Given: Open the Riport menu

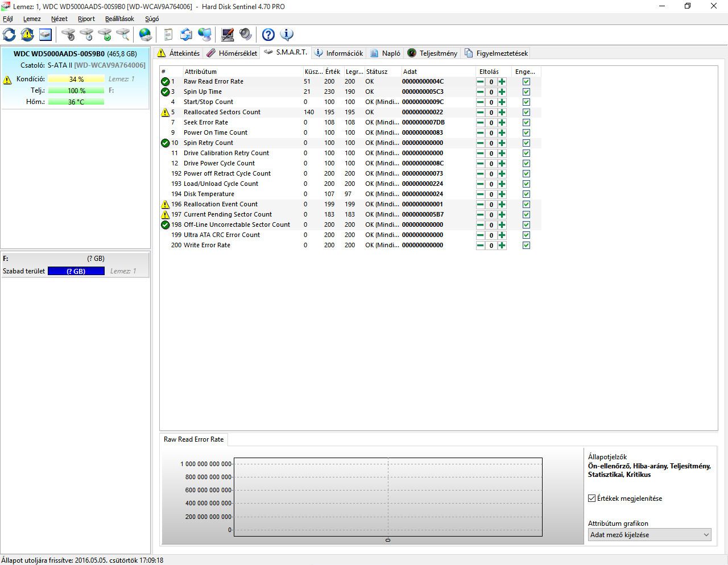Looking at the screenshot, I should click(86, 19).
